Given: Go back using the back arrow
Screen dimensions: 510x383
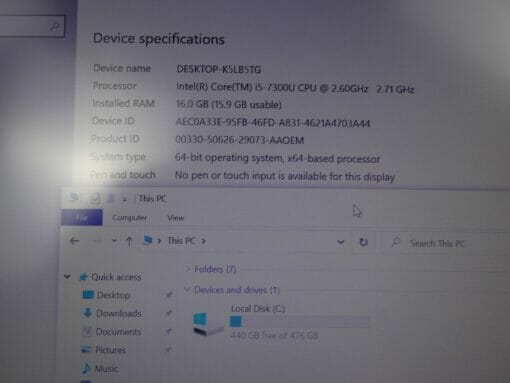Looking at the screenshot, I should click(75, 241).
